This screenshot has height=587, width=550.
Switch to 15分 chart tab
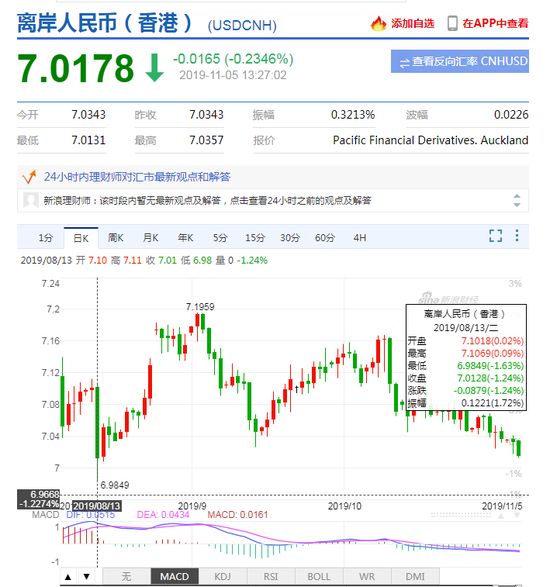point(255,238)
